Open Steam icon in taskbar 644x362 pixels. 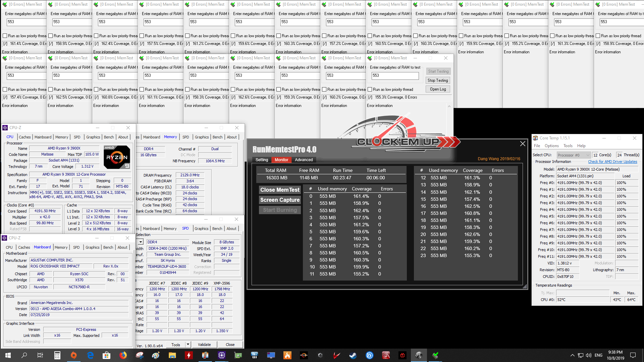coord(353,355)
